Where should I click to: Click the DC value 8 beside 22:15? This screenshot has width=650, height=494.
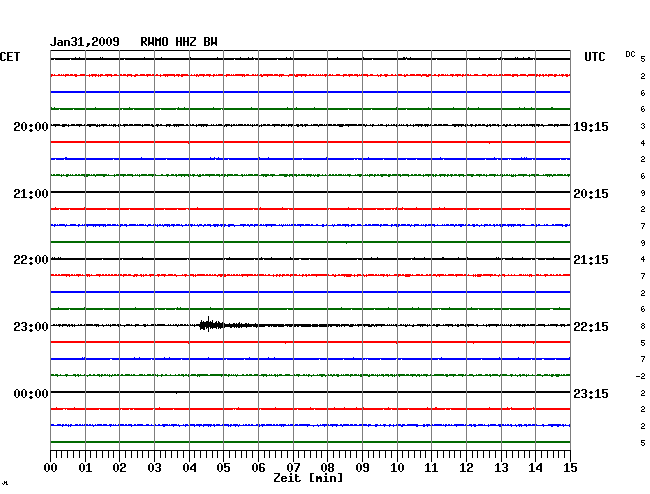coord(643,327)
